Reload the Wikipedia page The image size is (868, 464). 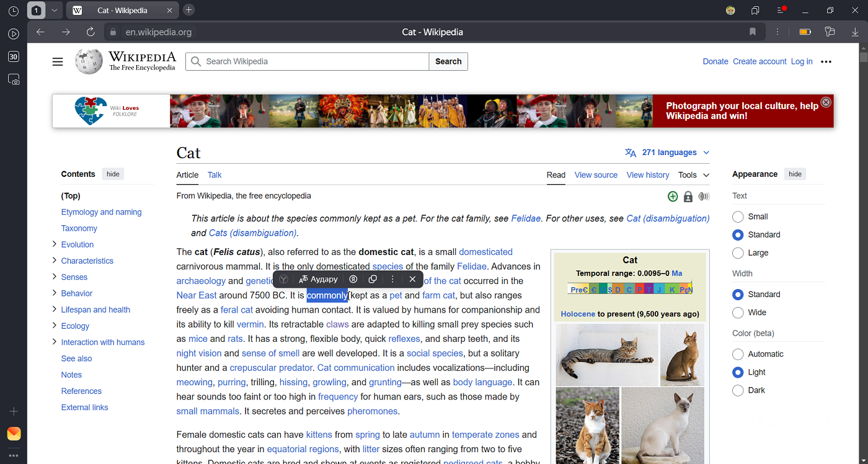(x=91, y=32)
